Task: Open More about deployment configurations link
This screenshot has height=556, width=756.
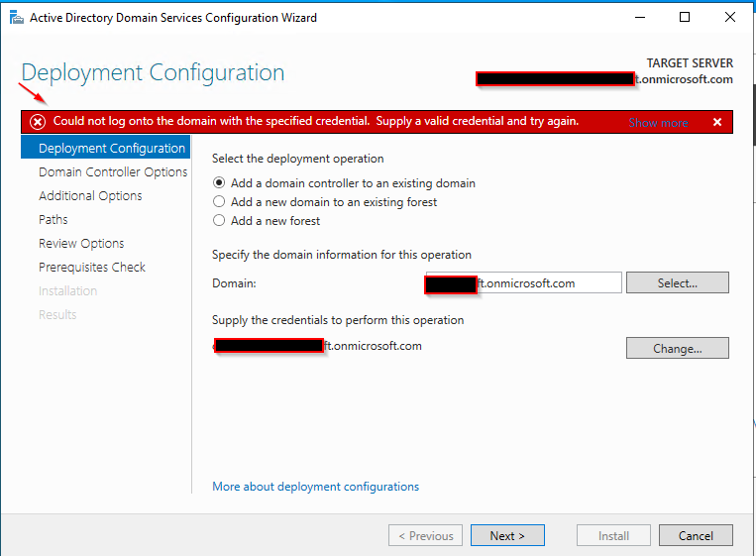Action: click(315, 487)
